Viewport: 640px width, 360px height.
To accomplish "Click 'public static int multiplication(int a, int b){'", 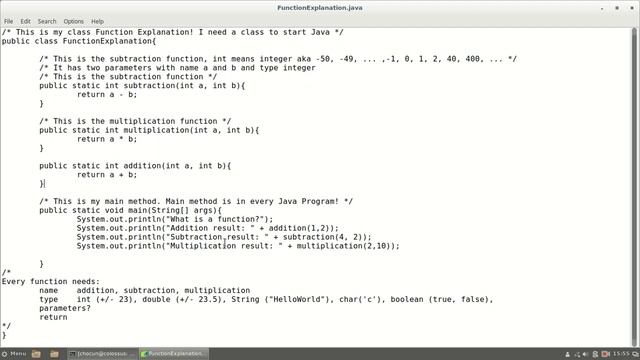I will 149,130.
